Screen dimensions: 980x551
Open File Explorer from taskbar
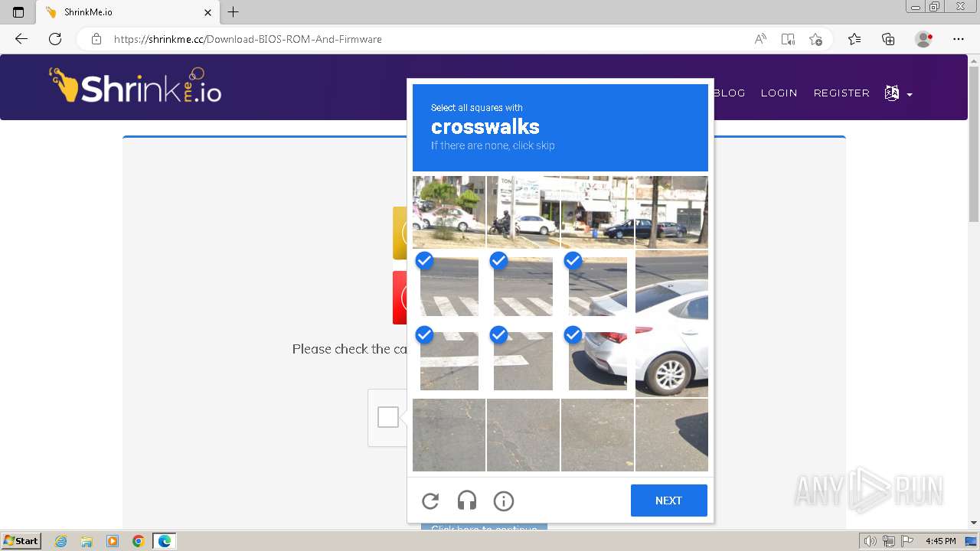pos(87,541)
